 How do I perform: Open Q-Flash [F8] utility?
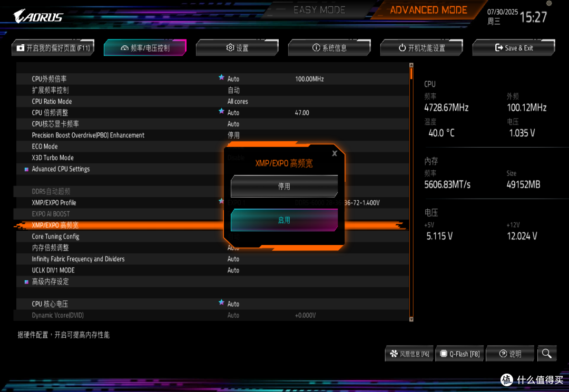(x=460, y=354)
